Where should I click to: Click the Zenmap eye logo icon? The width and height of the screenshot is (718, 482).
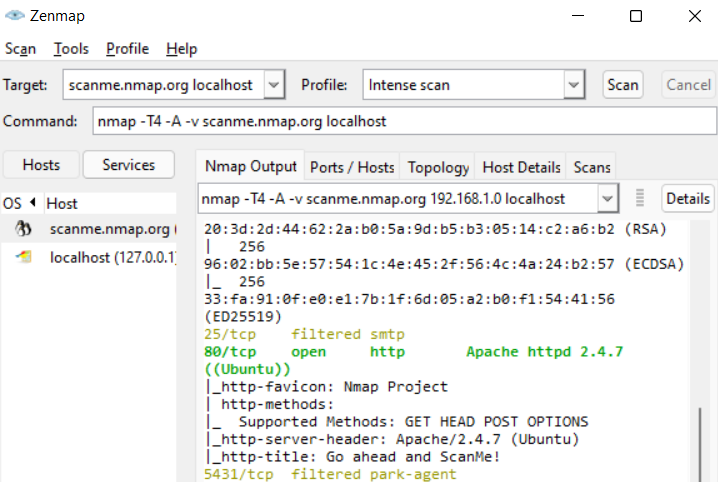pyautogui.click(x=14, y=16)
